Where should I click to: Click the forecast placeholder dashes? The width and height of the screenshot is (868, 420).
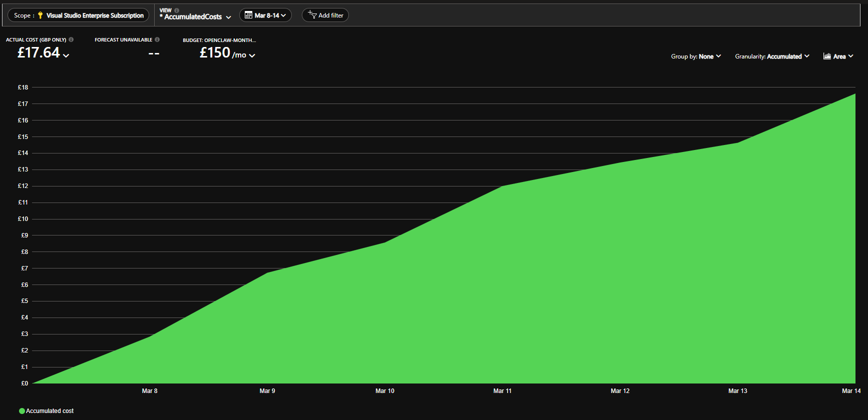154,53
